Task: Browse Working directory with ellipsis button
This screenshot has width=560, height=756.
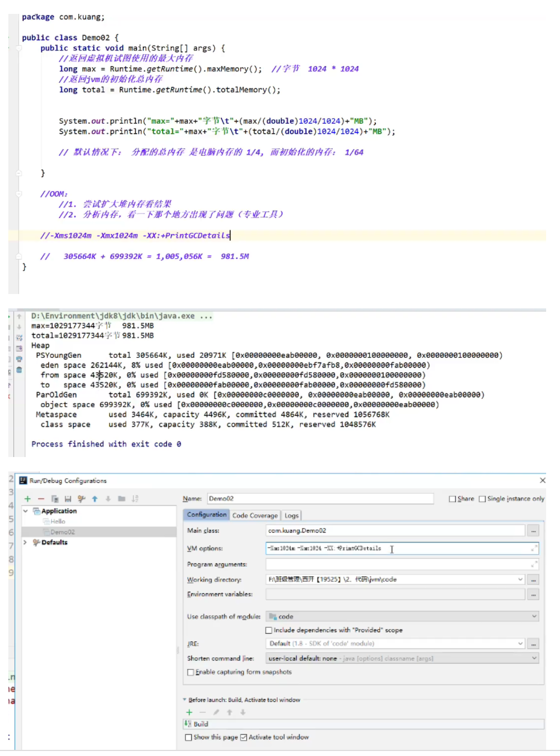Action: click(533, 580)
